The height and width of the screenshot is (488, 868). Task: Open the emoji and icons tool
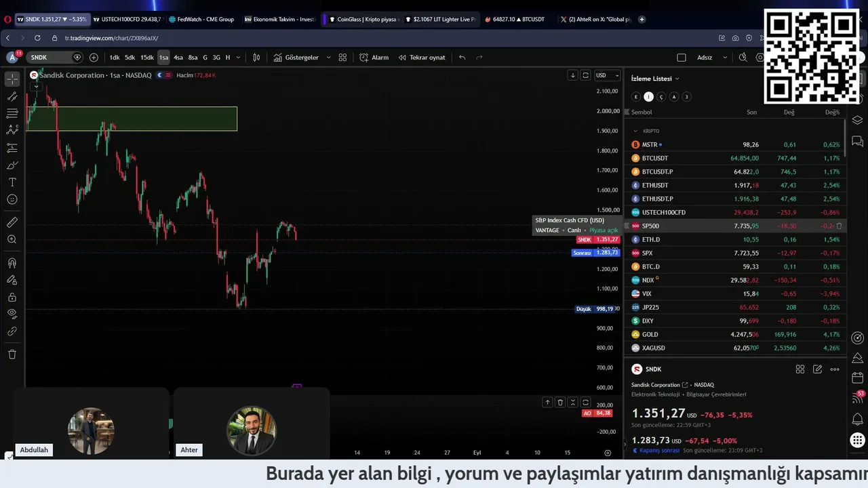(12, 199)
